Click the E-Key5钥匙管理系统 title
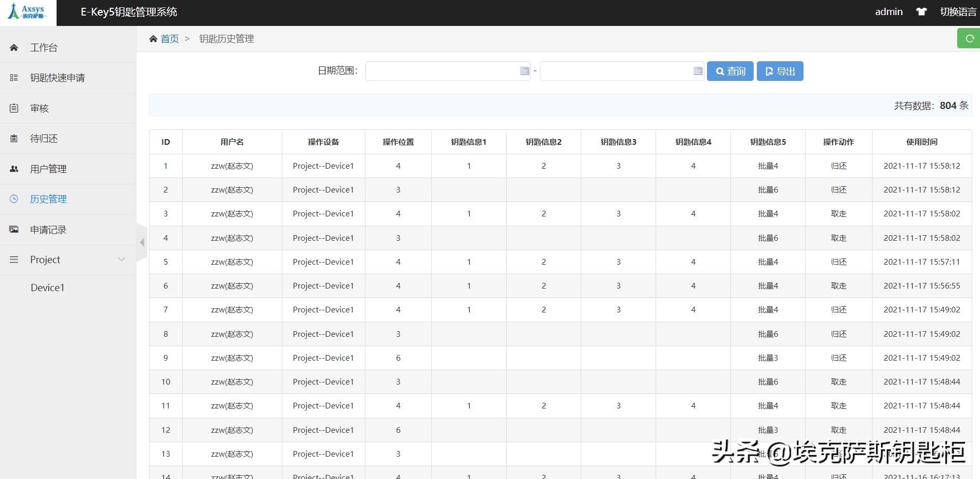Viewport: 980px width, 479px height. click(129, 12)
